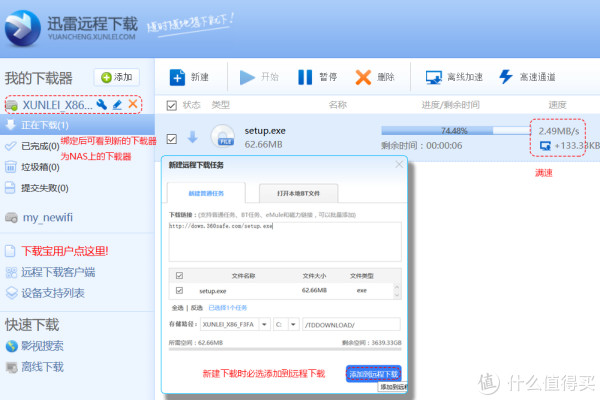Remove XUNLEI_X86 downloader with orange X
The height and width of the screenshot is (400, 600).
[x=132, y=104]
